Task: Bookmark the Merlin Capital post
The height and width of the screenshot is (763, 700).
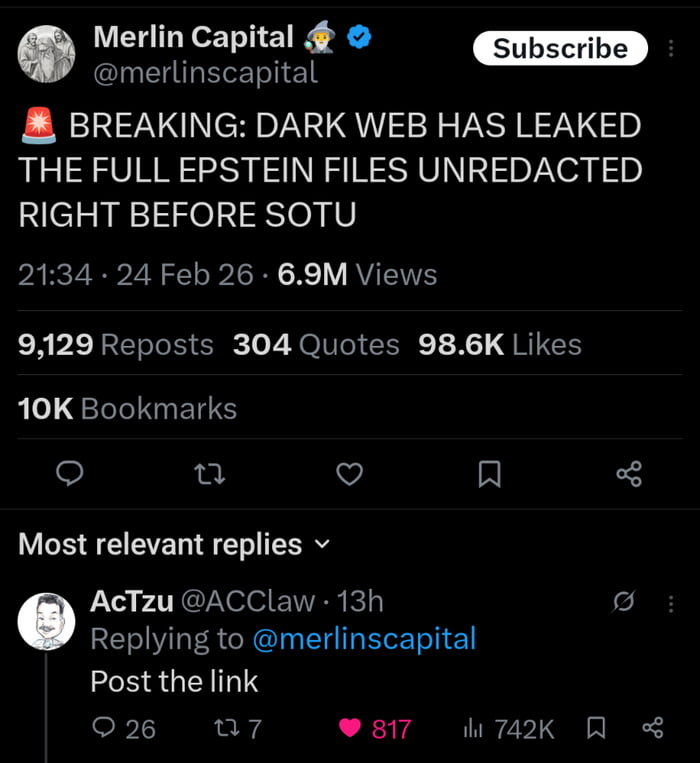Action: click(489, 474)
